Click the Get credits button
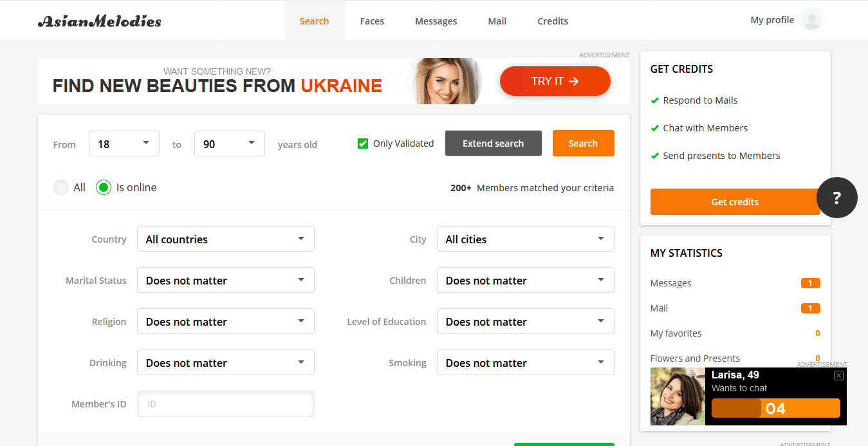This screenshot has width=868, height=446. [735, 201]
